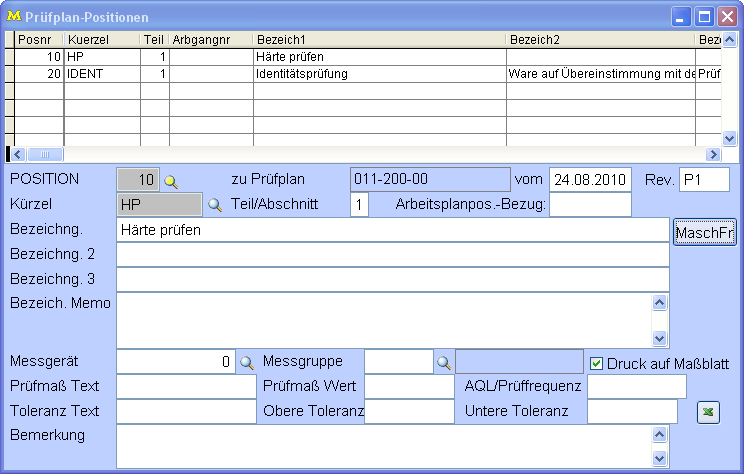Click the Obere Toleranz input field
This screenshot has height=474, width=744.
pyautogui.click(x=409, y=411)
